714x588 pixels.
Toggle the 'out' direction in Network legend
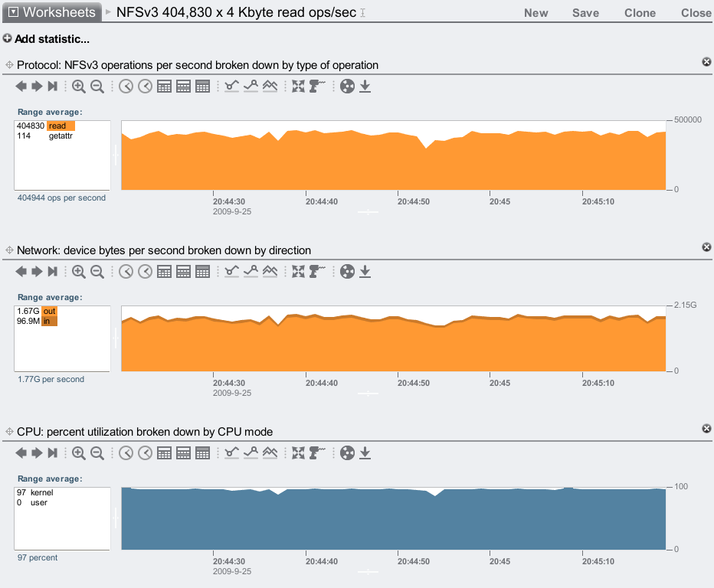coord(49,311)
